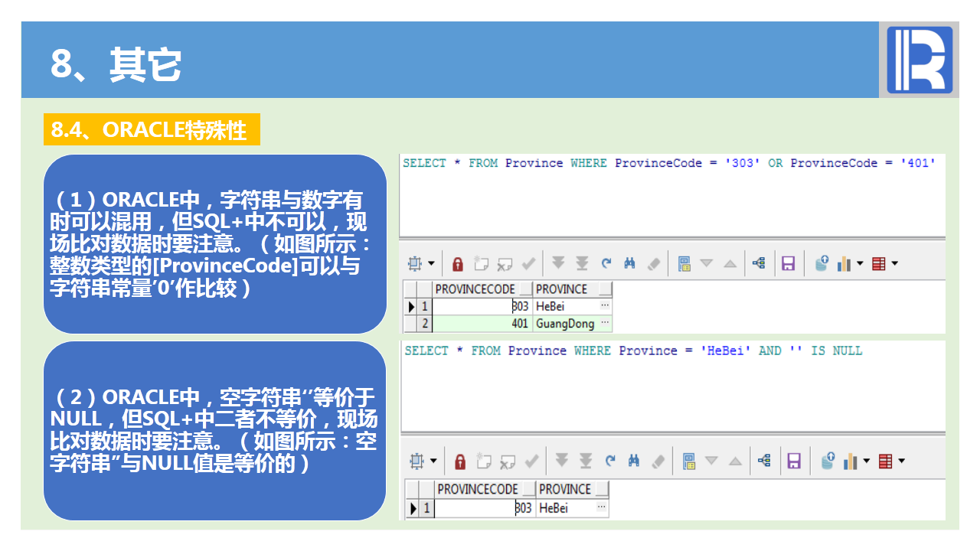Click fetch next page arrow in upper toolbar

[x=558, y=264]
